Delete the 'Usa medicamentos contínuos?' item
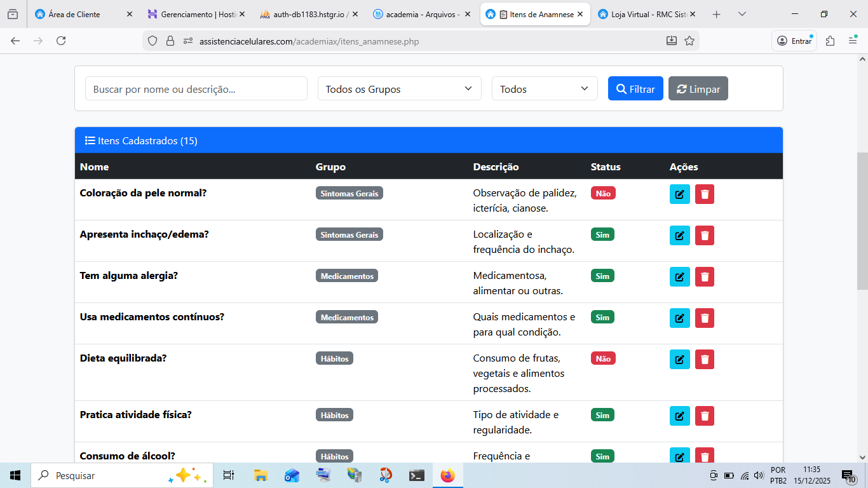This screenshot has width=868, height=488. point(704,318)
